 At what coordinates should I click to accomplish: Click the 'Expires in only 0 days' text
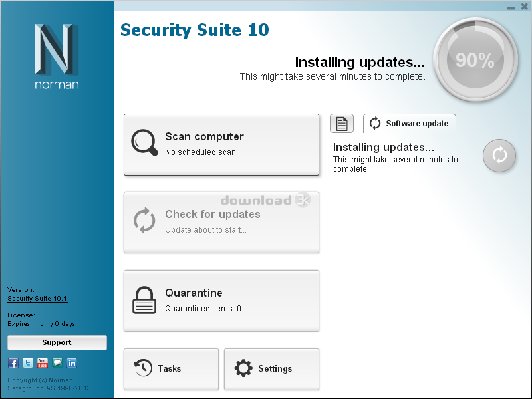41,324
